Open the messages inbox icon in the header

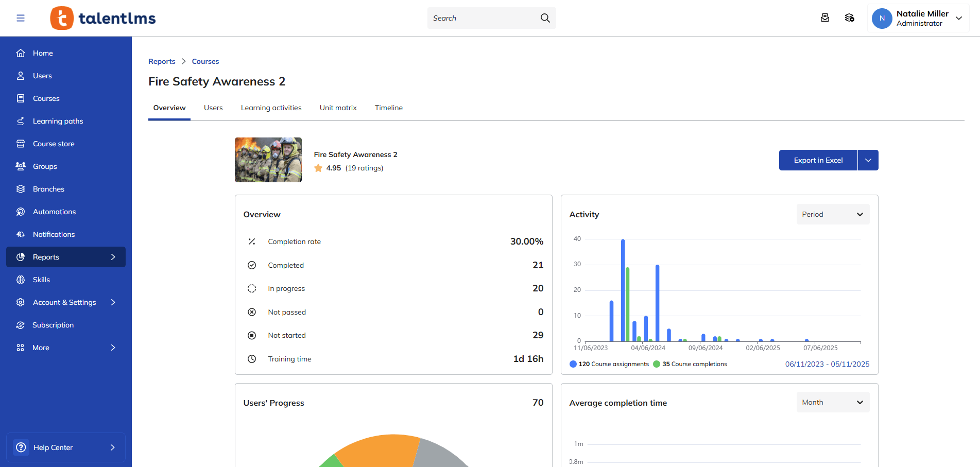(825, 18)
